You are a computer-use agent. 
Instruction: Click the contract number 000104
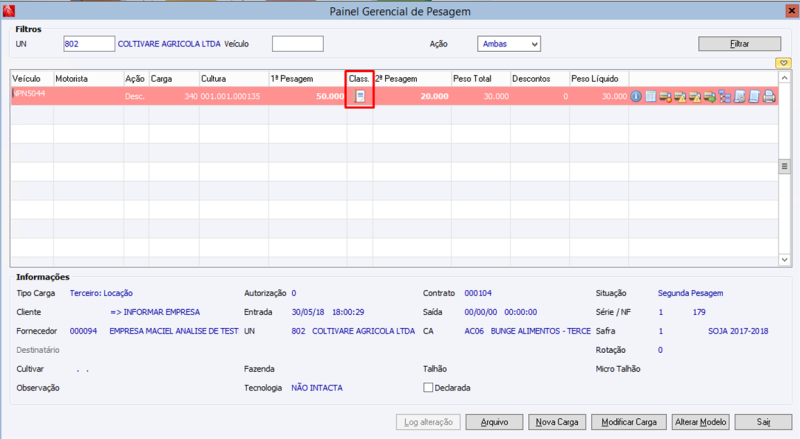point(478,293)
